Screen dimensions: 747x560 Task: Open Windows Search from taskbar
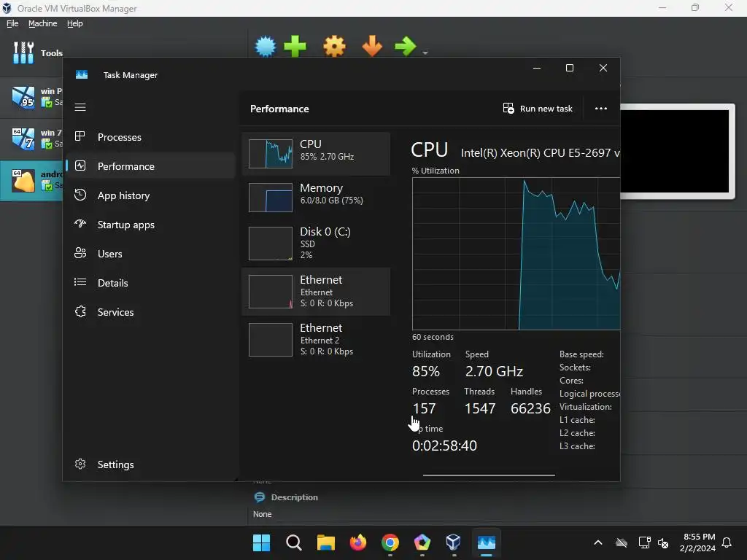click(x=293, y=542)
